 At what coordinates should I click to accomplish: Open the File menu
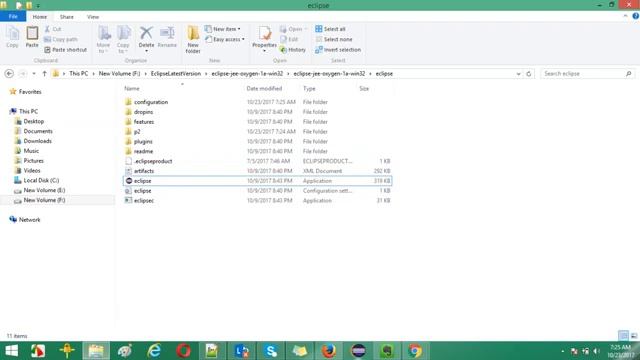click(13, 16)
